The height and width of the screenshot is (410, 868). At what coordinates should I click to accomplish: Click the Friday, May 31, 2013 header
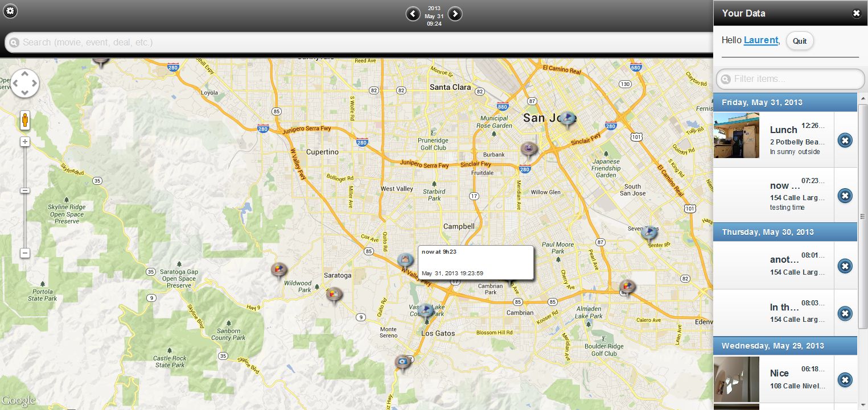(785, 102)
